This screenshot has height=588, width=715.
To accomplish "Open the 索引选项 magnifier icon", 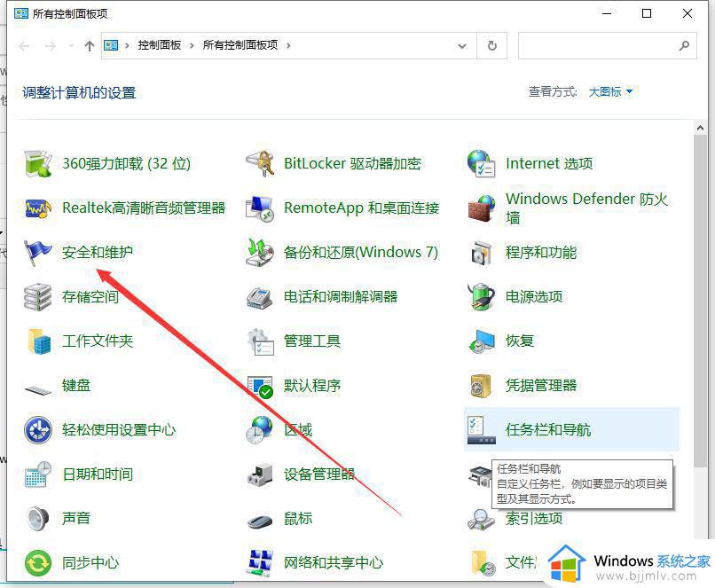I will pos(481,519).
